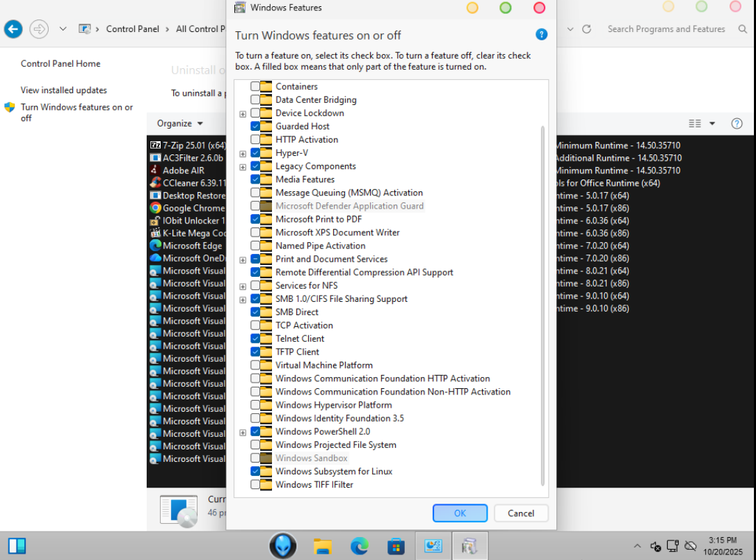Screen dimensions: 756x560
Task: Open the Organize menu
Action: [x=179, y=123]
